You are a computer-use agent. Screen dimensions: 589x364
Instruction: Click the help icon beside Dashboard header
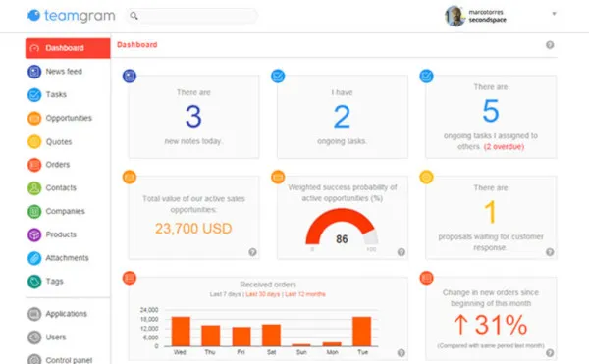point(550,45)
